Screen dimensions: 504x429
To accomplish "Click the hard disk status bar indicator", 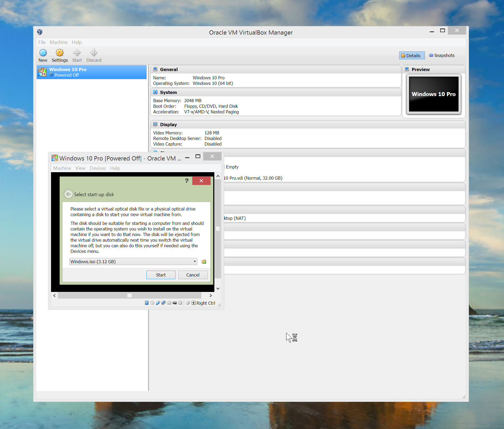I will coord(147,303).
